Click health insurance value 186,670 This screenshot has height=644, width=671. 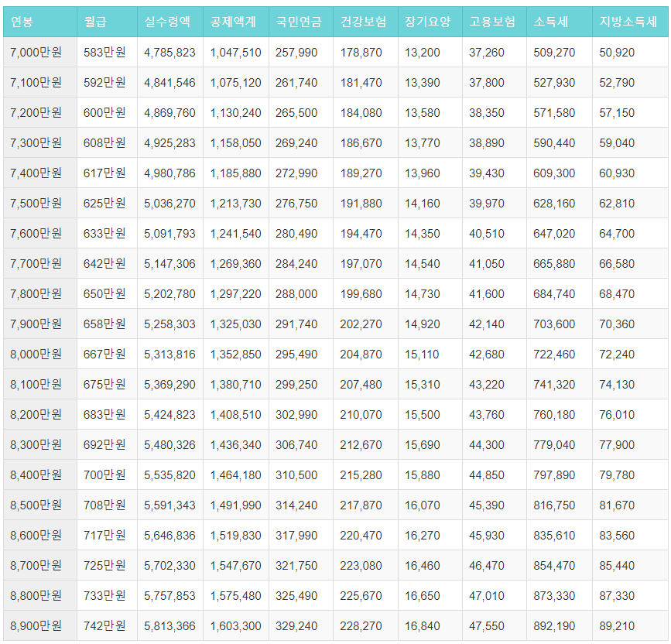tap(361, 143)
